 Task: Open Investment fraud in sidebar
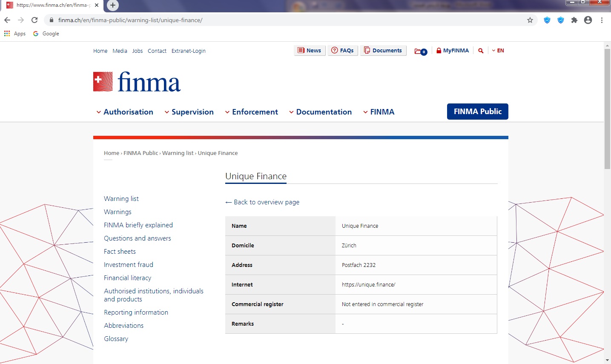pyautogui.click(x=129, y=265)
